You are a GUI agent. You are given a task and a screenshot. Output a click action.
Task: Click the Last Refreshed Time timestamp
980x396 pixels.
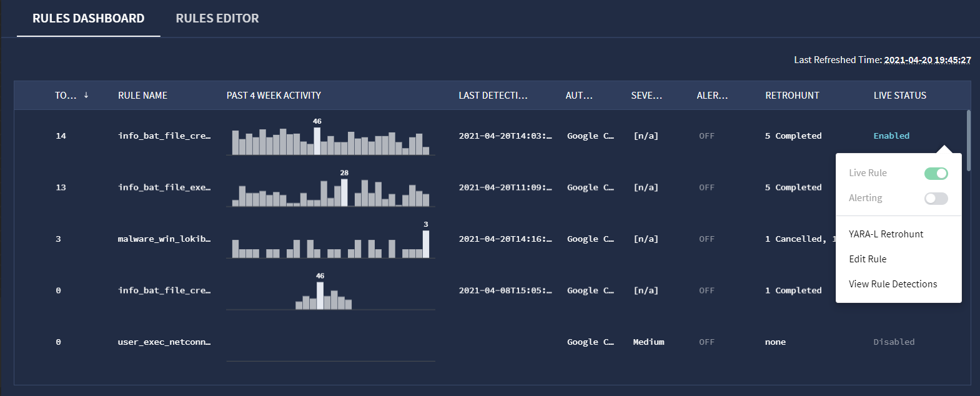tap(927, 60)
